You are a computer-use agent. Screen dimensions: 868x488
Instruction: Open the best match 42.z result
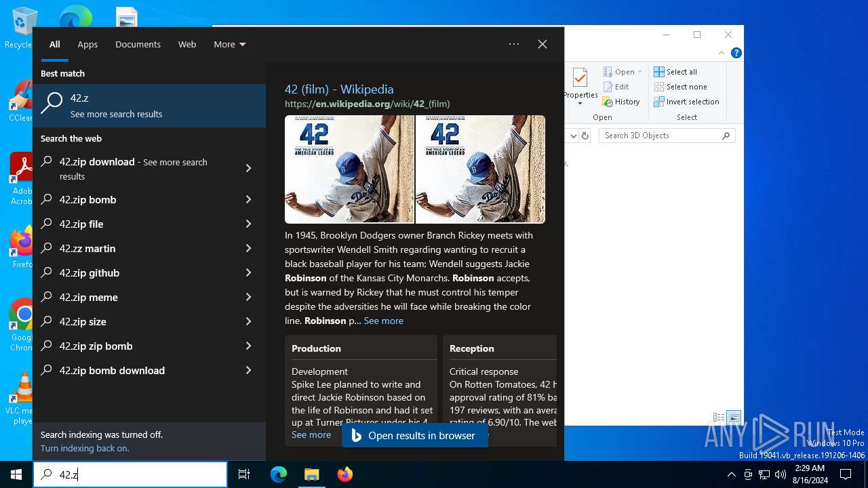(149, 105)
